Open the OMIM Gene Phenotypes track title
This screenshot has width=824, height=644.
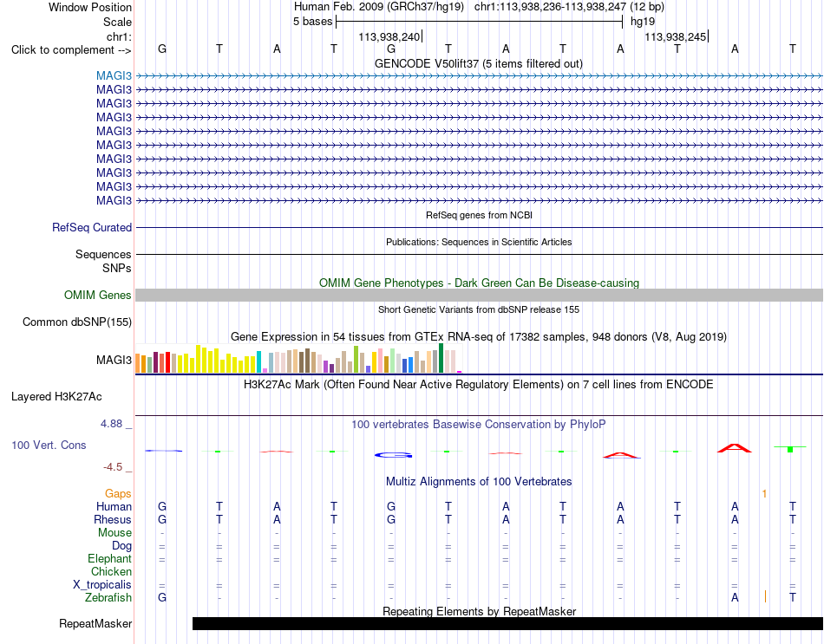(479, 283)
